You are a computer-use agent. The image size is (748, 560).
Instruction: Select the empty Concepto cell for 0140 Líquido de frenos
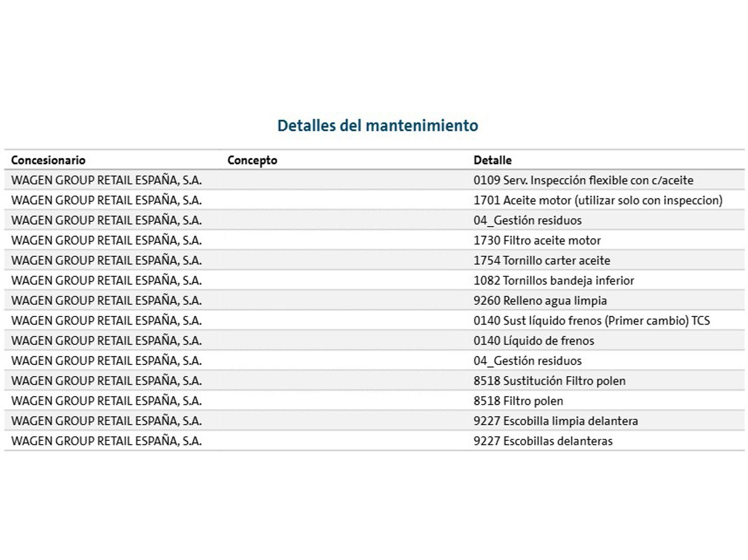(x=345, y=340)
